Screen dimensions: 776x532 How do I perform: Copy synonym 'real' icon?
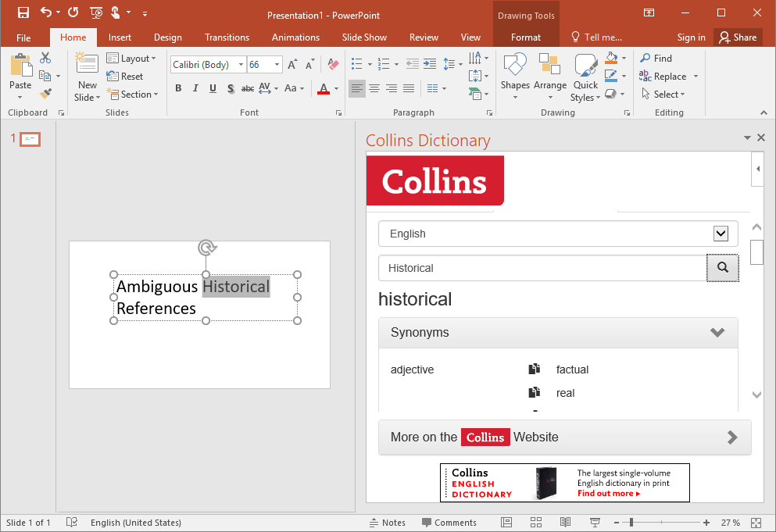(534, 392)
